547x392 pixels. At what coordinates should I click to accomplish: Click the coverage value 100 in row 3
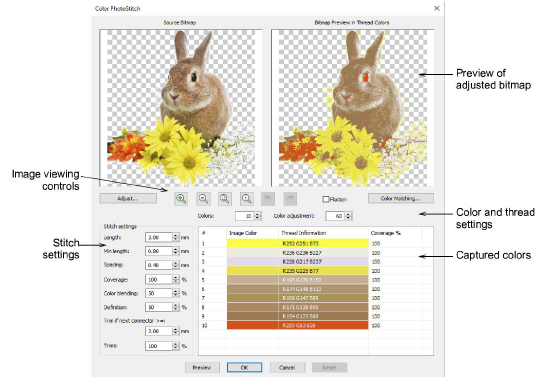(x=376, y=262)
